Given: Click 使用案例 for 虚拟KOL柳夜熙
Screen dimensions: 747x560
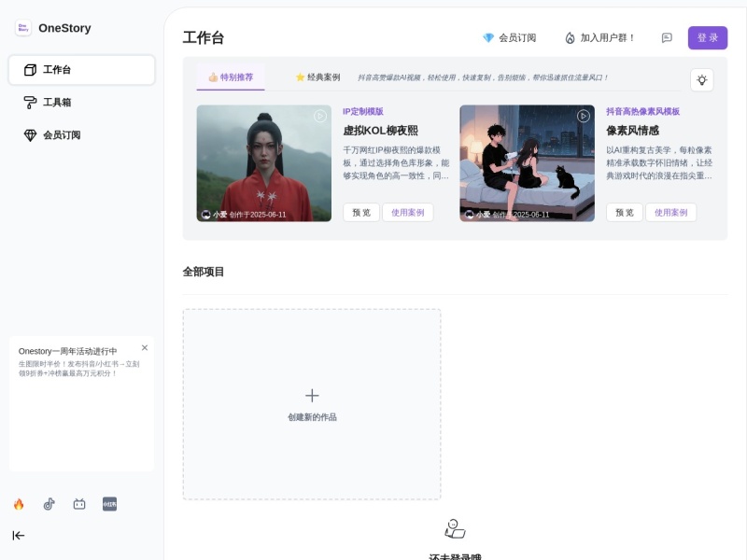Looking at the screenshot, I should (408, 213).
